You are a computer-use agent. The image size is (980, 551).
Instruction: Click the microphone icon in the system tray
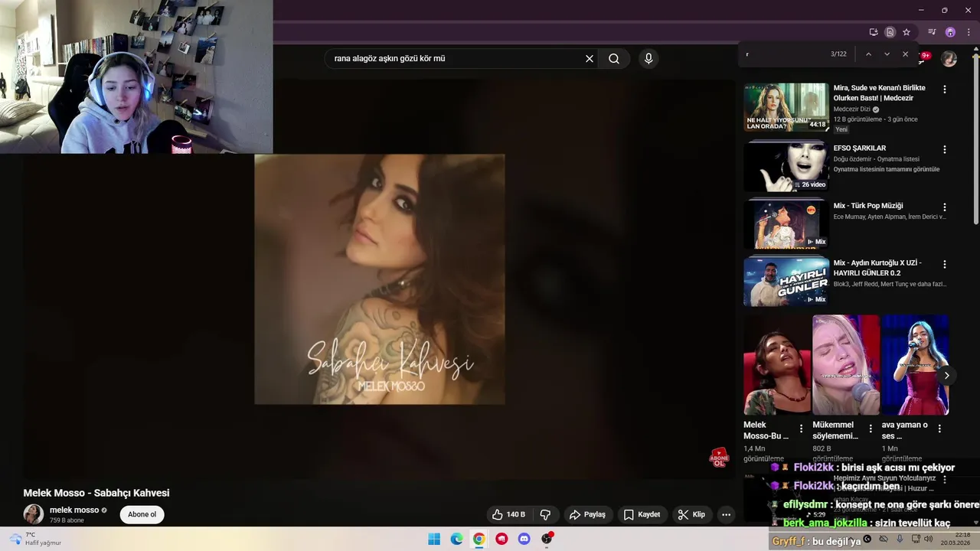tap(900, 539)
